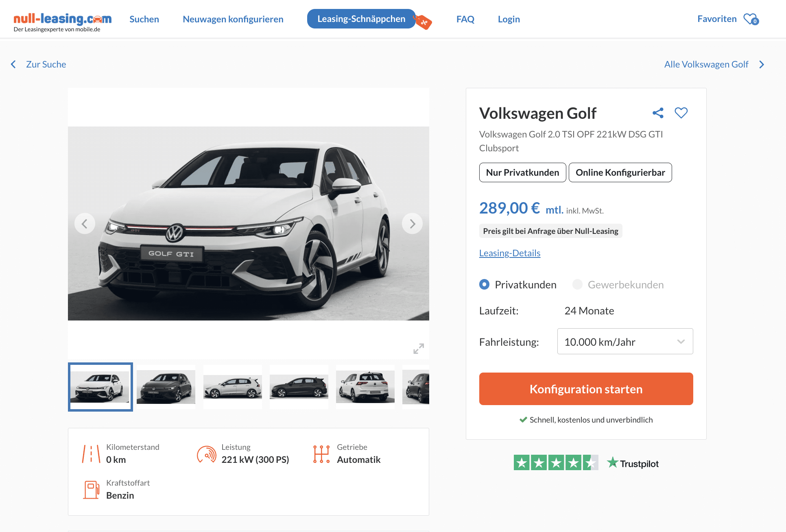
Task: Select Gewerbekunden radio option
Action: click(577, 284)
